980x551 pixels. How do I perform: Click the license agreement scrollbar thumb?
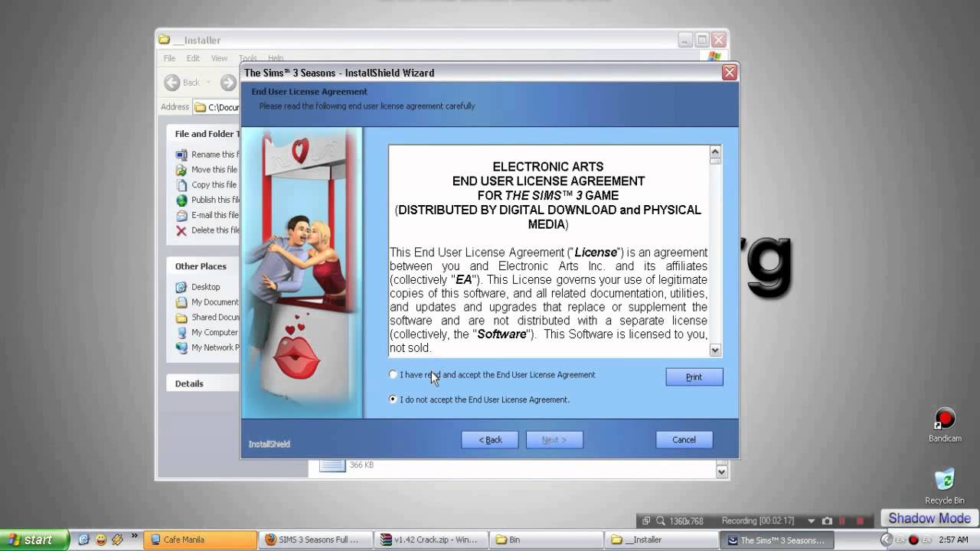pos(715,161)
